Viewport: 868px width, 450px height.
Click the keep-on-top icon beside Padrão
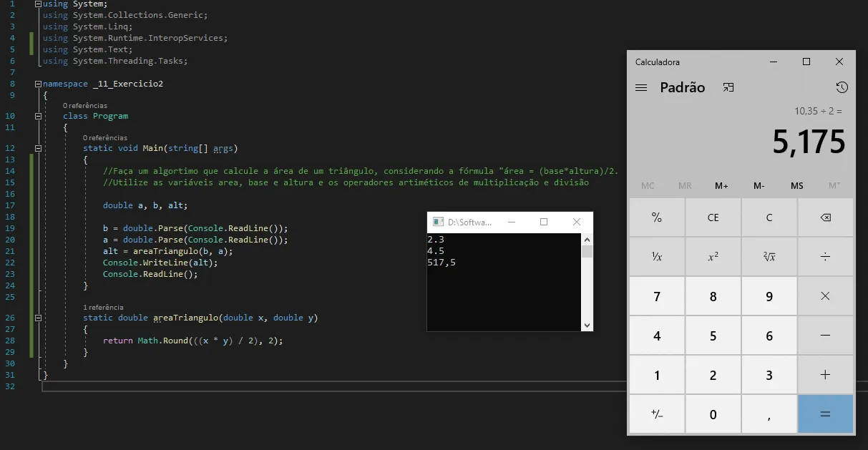728,88
